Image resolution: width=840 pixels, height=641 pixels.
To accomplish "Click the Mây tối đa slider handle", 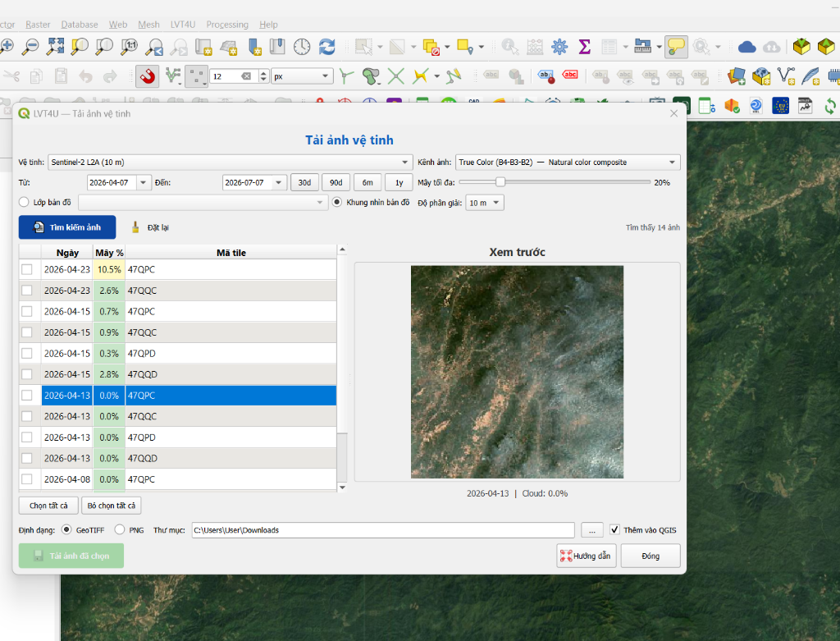I will point(500,182).
